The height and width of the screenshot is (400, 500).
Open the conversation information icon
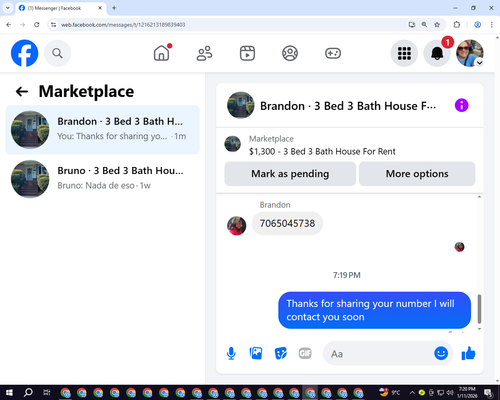(462, 105)
